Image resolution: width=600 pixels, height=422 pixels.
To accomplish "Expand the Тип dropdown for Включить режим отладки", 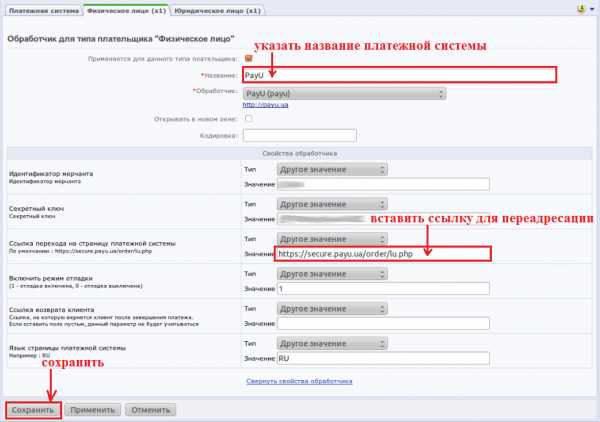I will pos(332,273).
